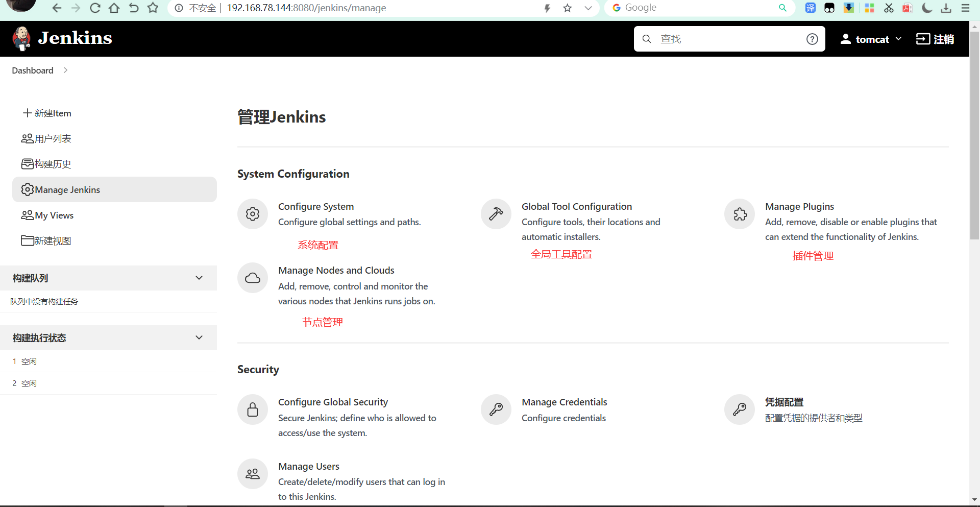Viewport: 980px width, 507px height.
Task: Open the 凭据配置 link
Action: pyautogui.click(x=784, y=402)
